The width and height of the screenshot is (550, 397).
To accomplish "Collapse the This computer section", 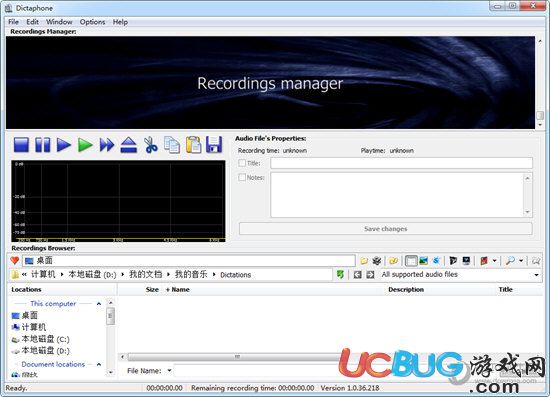I will 99,304.
